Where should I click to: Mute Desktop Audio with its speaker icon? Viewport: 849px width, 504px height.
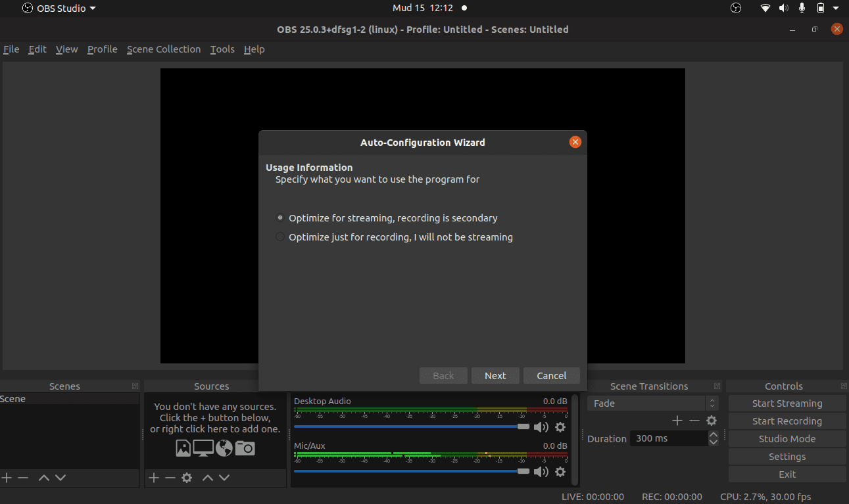[x=541, y=427]
